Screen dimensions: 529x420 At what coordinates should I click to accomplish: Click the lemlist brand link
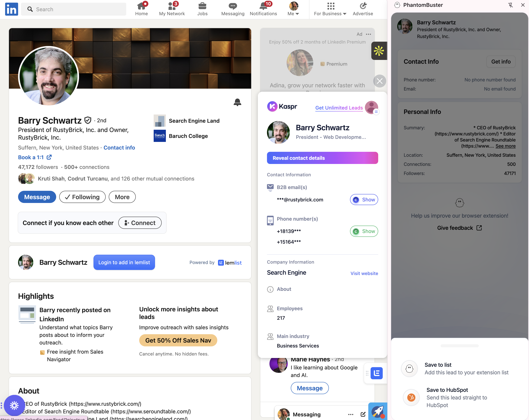click(x=230, y=262)
